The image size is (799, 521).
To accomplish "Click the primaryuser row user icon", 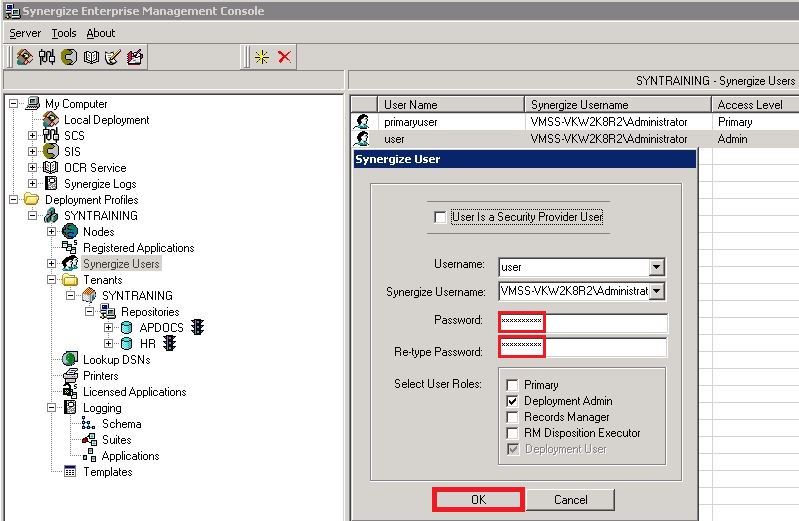I will [363, 121].
